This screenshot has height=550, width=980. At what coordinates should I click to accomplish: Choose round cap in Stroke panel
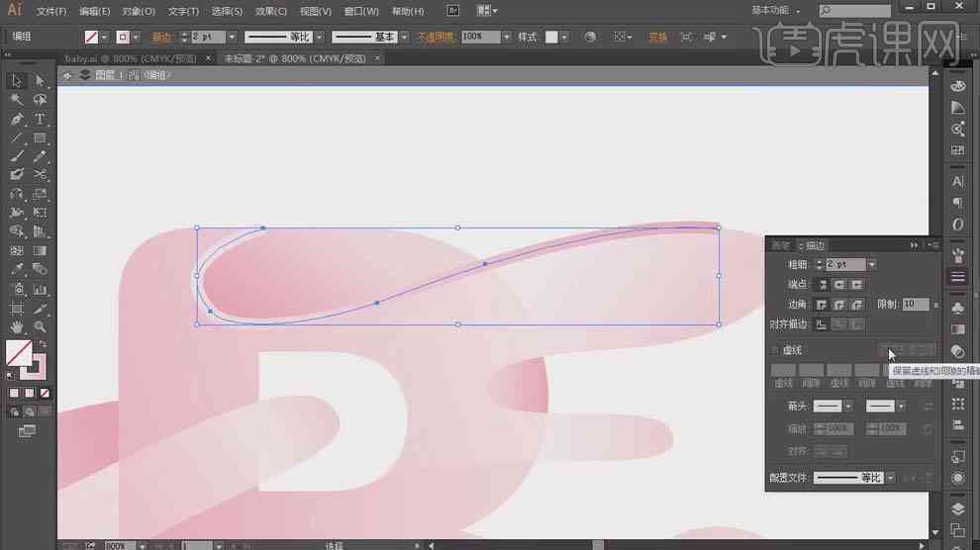[x=839, y=285]
